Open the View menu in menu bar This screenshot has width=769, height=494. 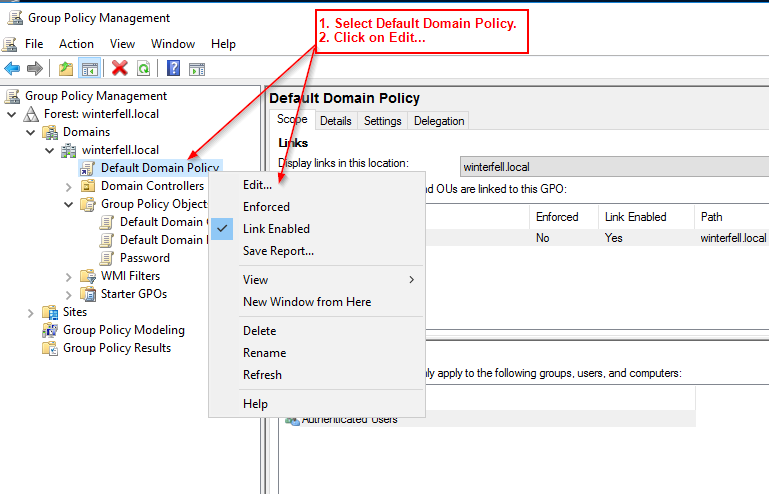(x=122, y=44)
